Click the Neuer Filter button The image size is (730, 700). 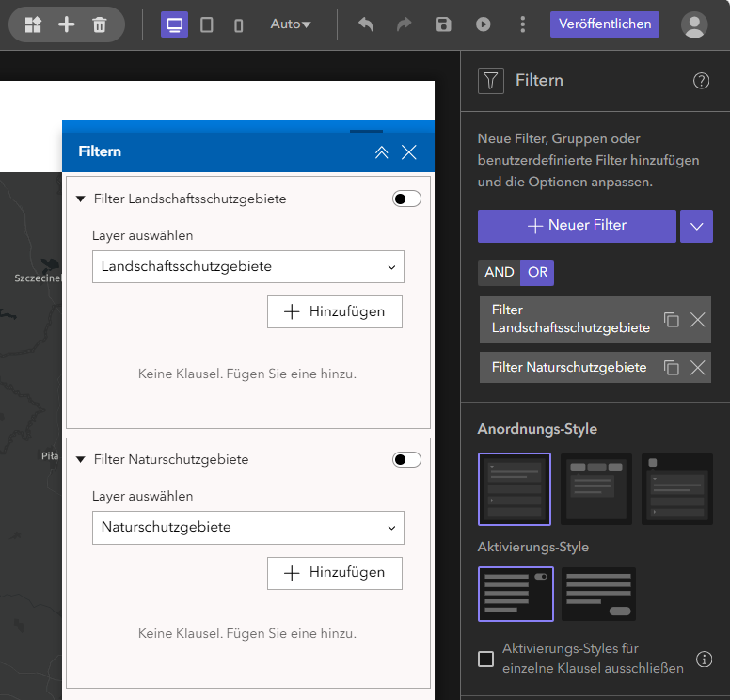point(577,226)
